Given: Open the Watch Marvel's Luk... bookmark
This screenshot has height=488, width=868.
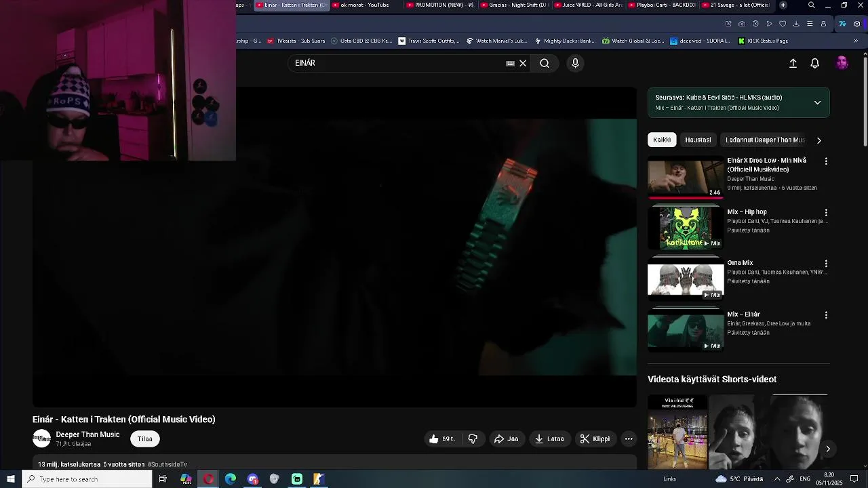Looking at the screenshot, I should click(497, 41).
